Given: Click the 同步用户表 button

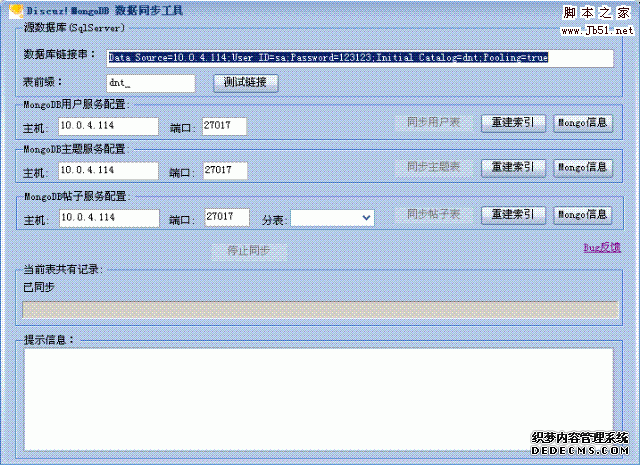Looking at the screenshot, I should (x=434, y=122).
